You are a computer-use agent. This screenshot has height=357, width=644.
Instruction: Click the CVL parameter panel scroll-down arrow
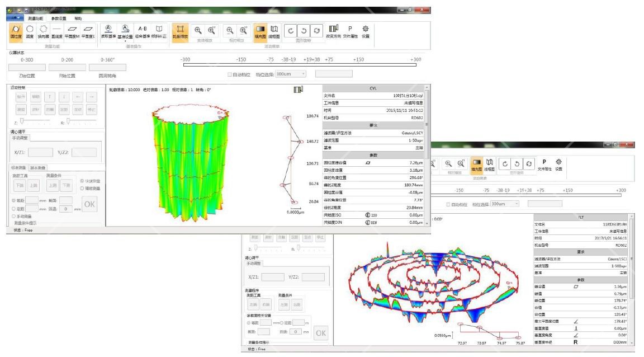tap(427, 223)
